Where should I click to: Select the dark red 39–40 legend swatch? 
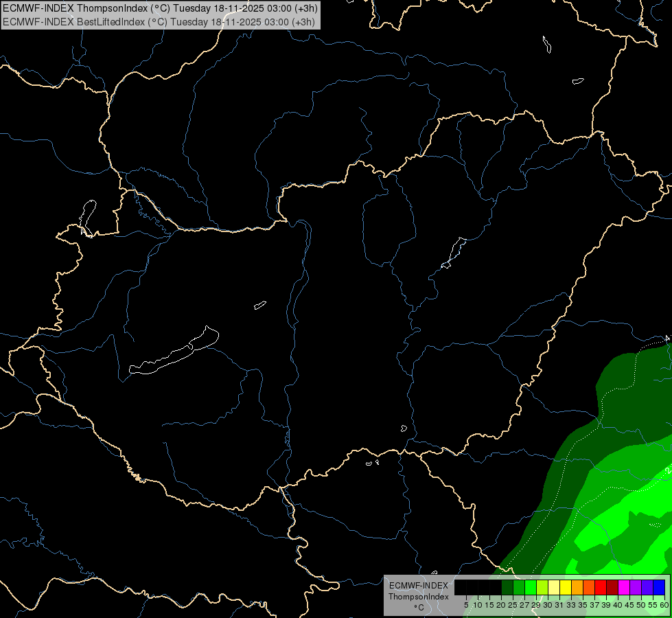click(x=612, y=587)
